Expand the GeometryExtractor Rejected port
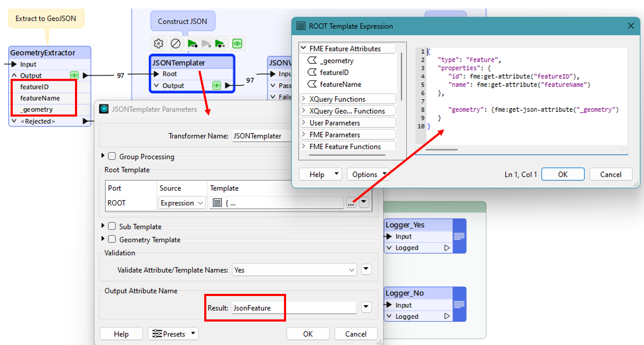The image size is (644, 345). 14,121
